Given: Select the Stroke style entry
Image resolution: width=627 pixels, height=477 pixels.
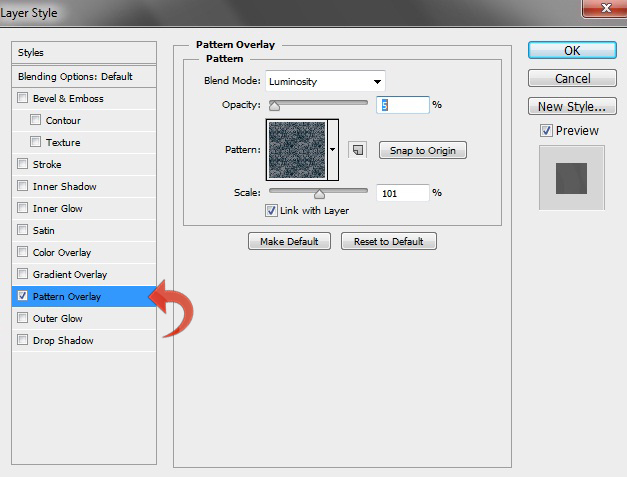Looking at the screenshot, I should pyautogui.click(x=47, y=165).
